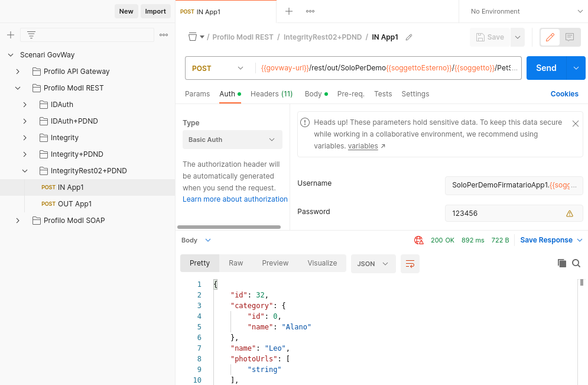Expand the IDAuth folder

click(x=25, y=104)
